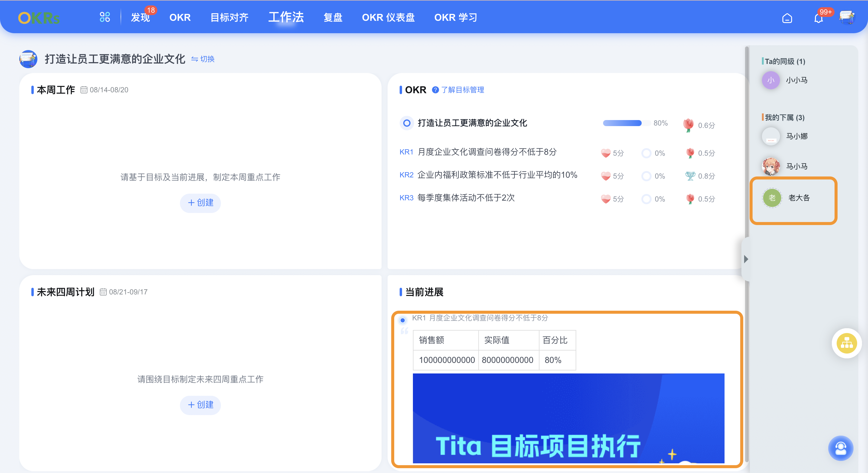Click help question-mark icon beside OKR
The width and height of the screenshot is (868, 473).
click(x=435, y=90)
